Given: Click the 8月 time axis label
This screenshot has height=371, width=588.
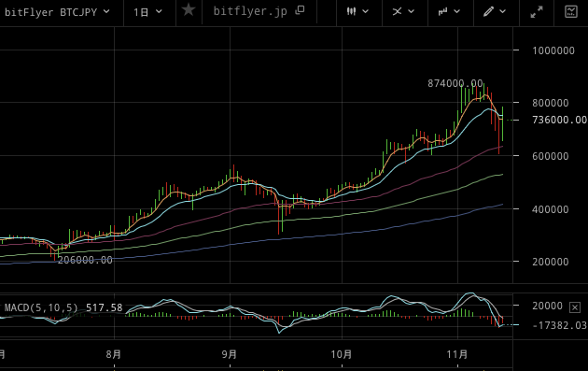Looking at the screenshot, I should (114, 354).
